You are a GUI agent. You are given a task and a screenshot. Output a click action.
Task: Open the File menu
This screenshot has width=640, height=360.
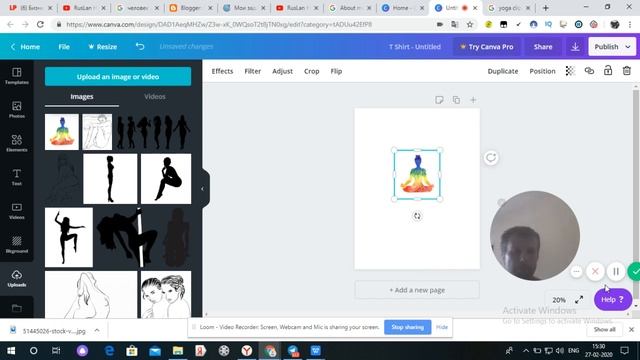[x=64, y=47]
